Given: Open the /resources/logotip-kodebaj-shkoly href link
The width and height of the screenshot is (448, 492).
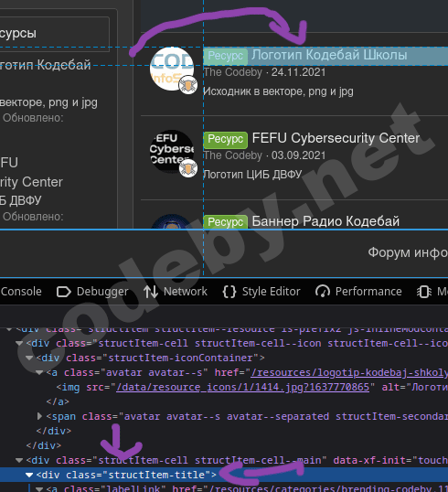Looking at the screenshot, I should [x=349, y=372].
